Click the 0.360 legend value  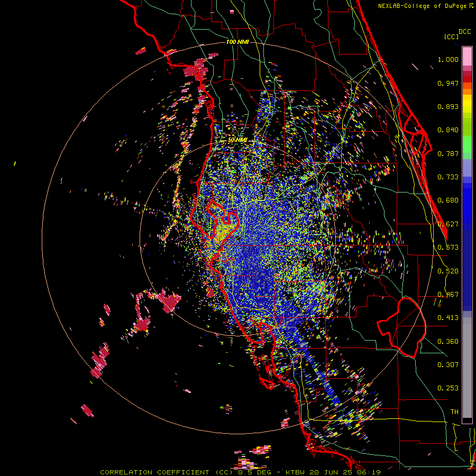448,342
